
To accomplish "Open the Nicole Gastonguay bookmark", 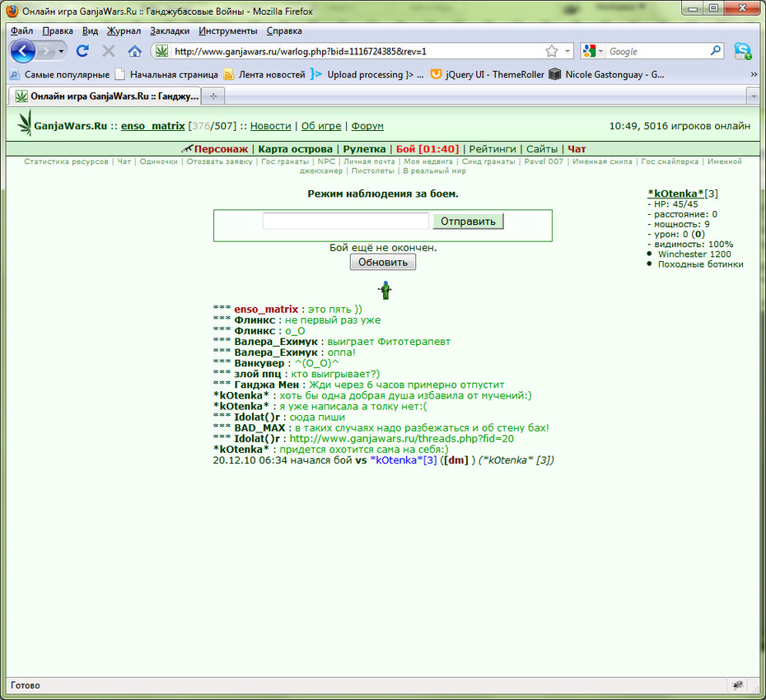I will pyautogui.click(x=607, y=74).
